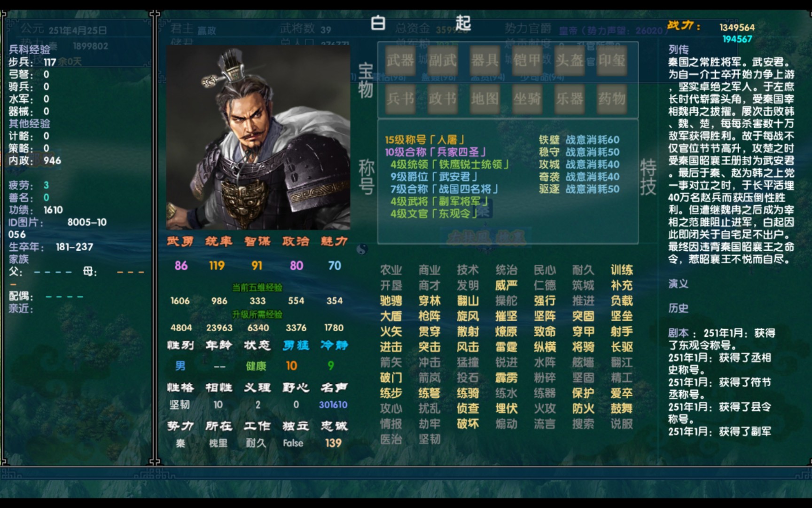Viewport: 812px width, 508px height.
Task: Select the 霹雳 skill
Action: tap(507, 378)
